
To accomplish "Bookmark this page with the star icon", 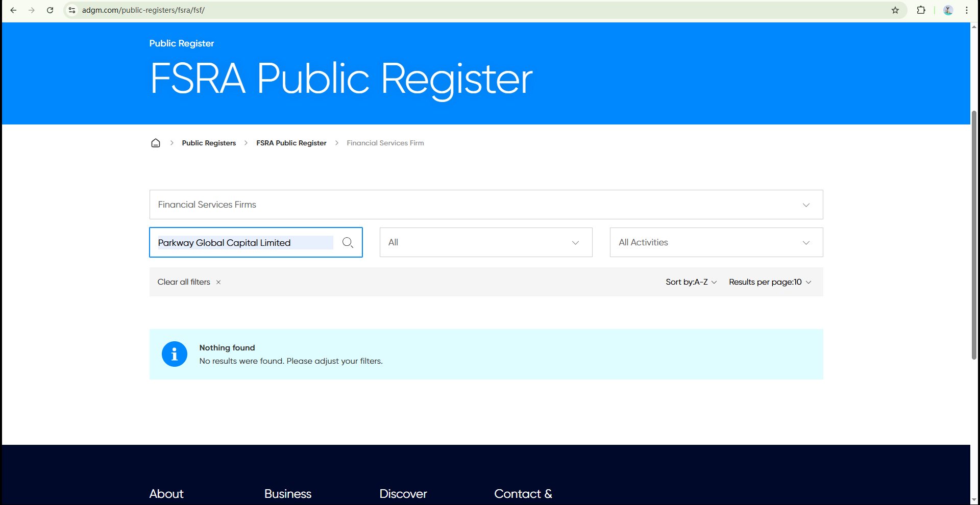I will (x=895, y=10).
